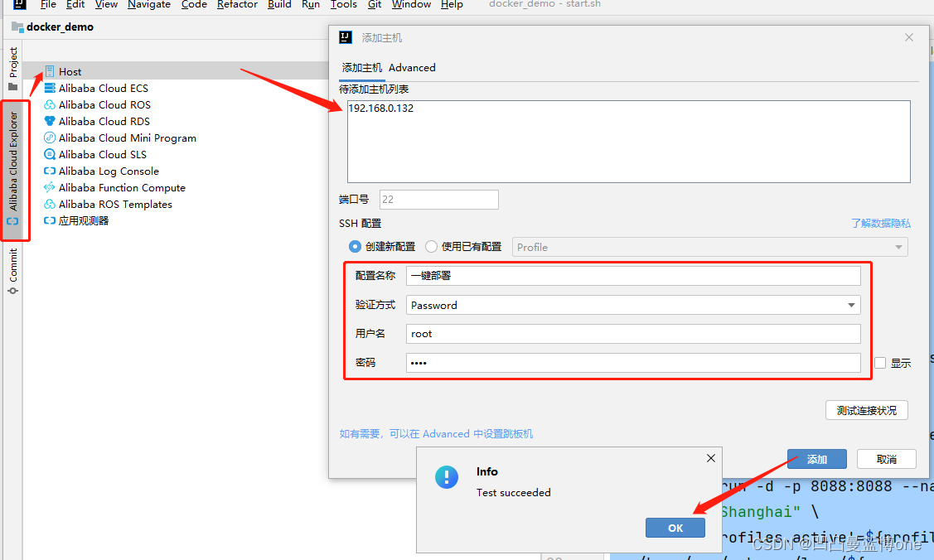Click the Alibaba Function Compute icon
This screenshot has height=560, width=934.
[50, 187]
